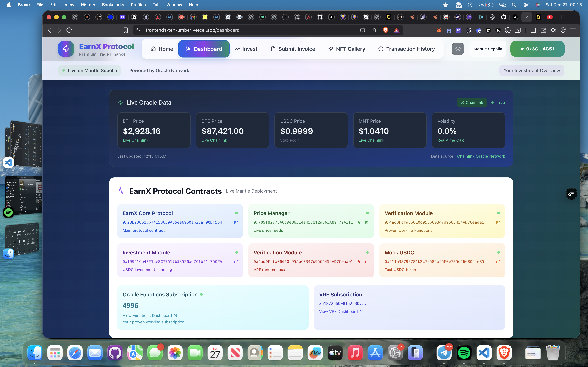This screenshot has height=367, width=588.
Task: Open the Brave hamburger main menu
Action: 573,30
